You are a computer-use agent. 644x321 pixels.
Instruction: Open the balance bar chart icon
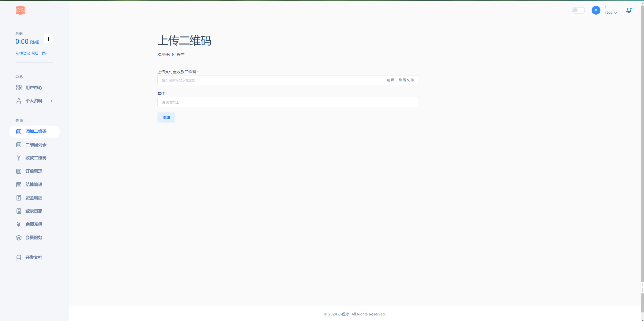(48, 39)
